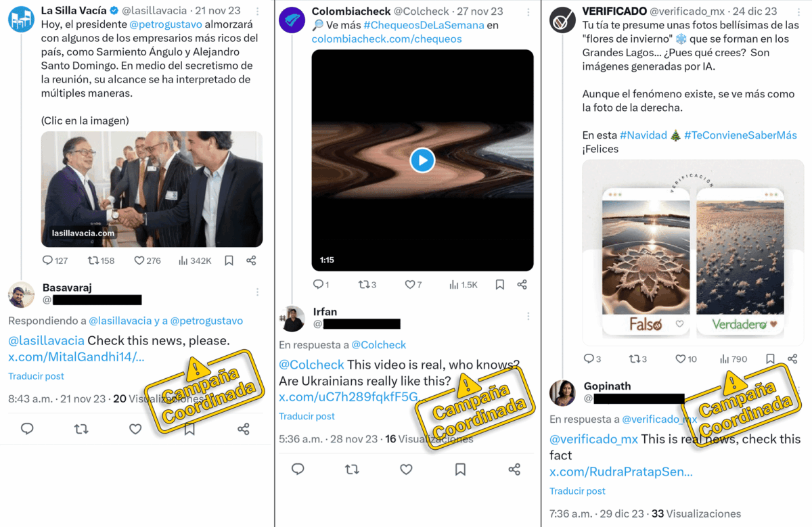Bookmark Irfan's reply tweet
812x527 pixels.
click(460, 469)
